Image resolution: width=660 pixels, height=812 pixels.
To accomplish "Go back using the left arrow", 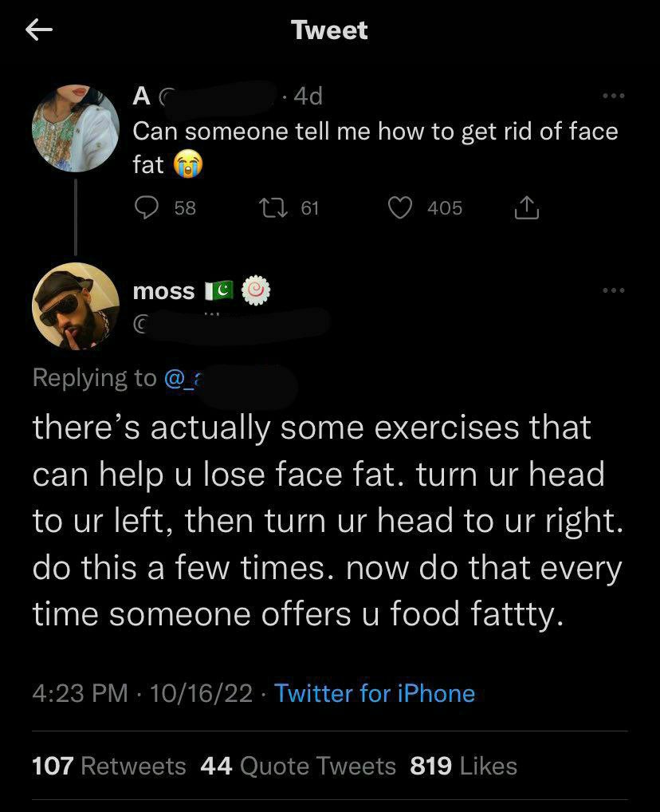I will click(x=39, y=30).
